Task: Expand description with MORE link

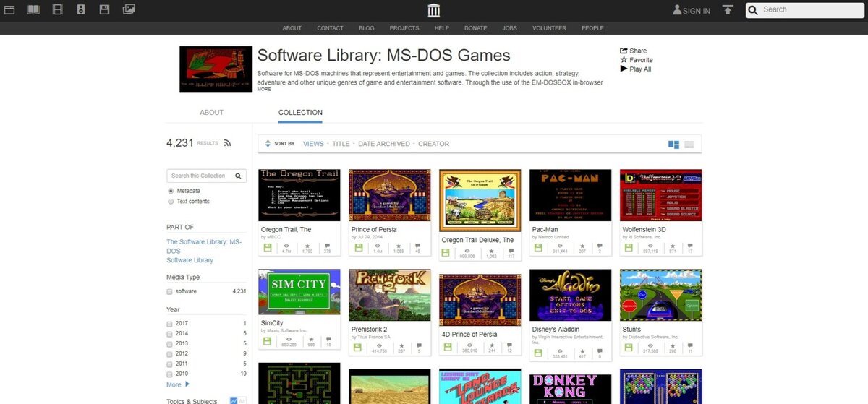Action: (264, 90)
